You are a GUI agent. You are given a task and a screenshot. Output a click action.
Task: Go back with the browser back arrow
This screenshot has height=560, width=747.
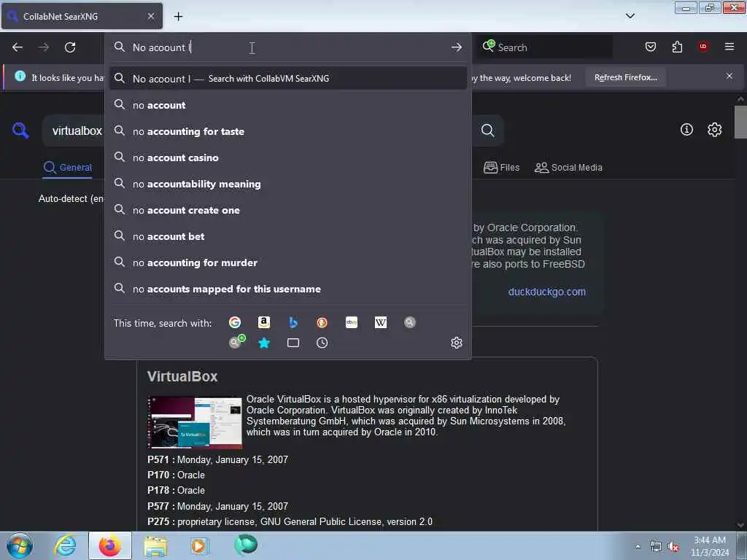[x=18, y=47]
